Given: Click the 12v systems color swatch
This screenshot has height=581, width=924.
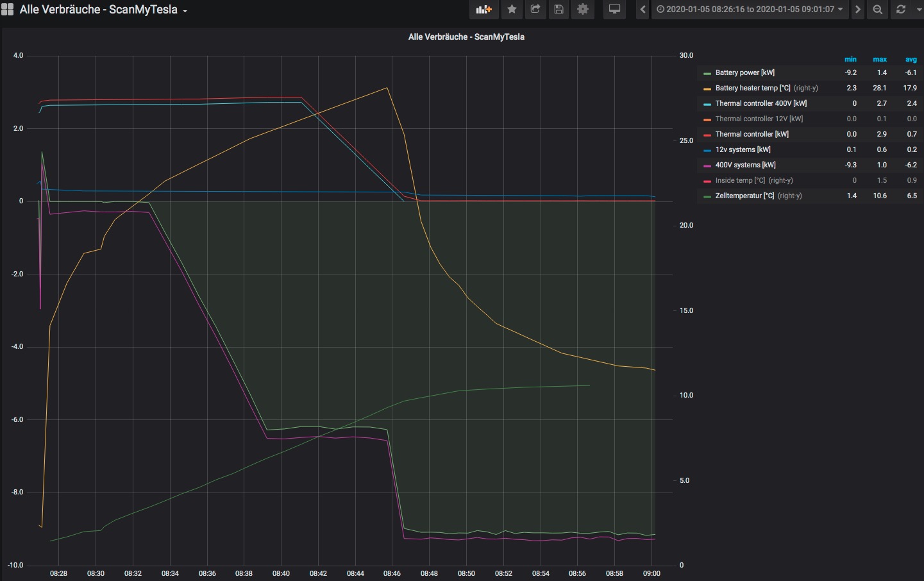Looking at the screenshot, I should 707,151.
